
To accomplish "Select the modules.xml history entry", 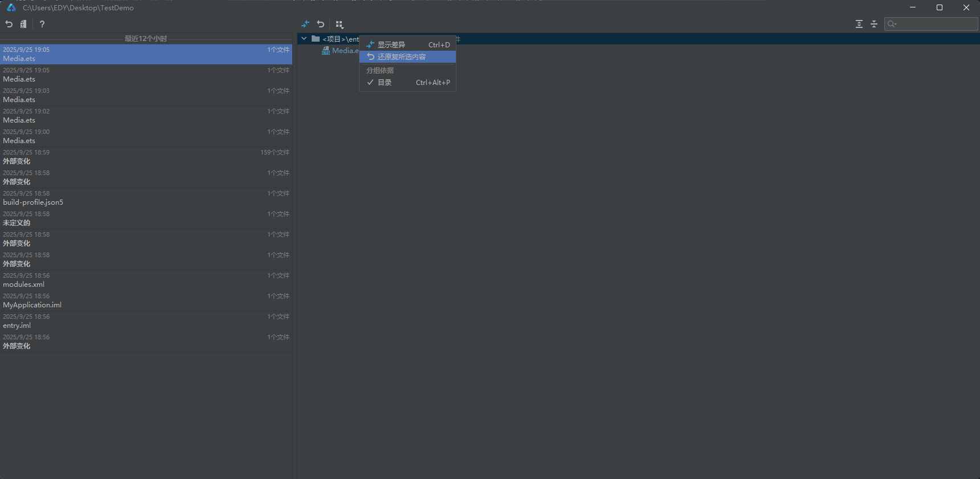I will click(x=146, y=280).
